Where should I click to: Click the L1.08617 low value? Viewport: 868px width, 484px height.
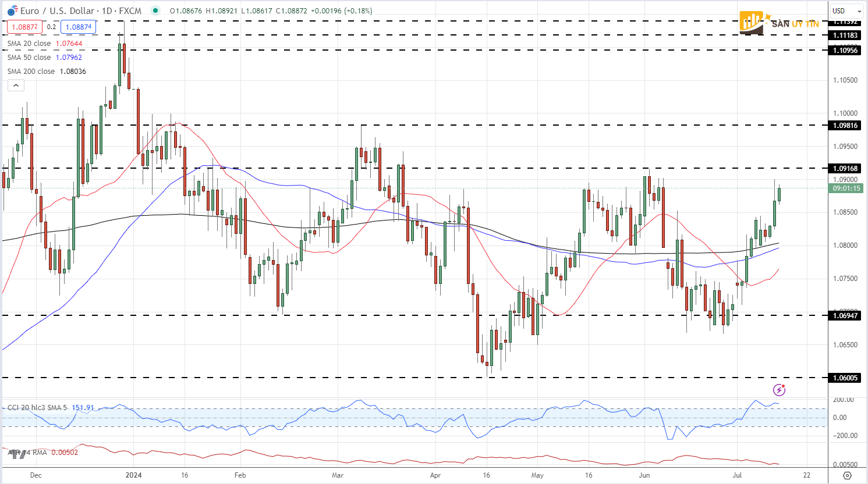coord(257,10)
